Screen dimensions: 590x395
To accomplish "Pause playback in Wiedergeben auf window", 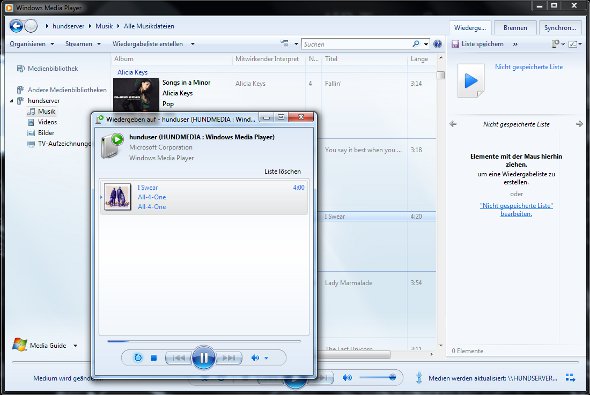I will [204, 357].
